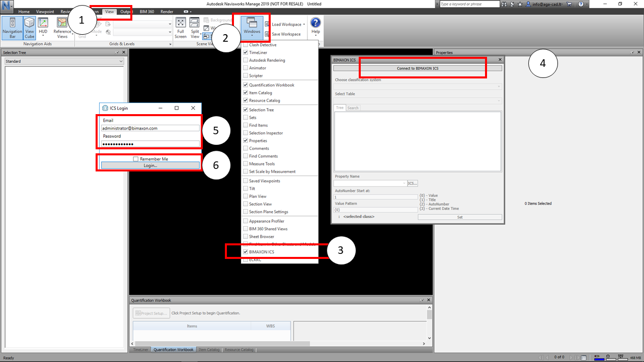Open the Communication Center satellite icon
Viewport: 644px width, 362px height.
tap(513, 4)
